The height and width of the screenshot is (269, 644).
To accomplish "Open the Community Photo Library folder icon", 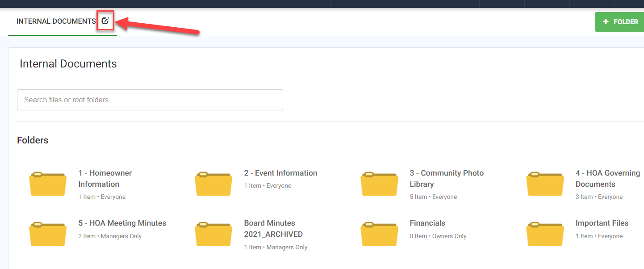I will 379,183.
